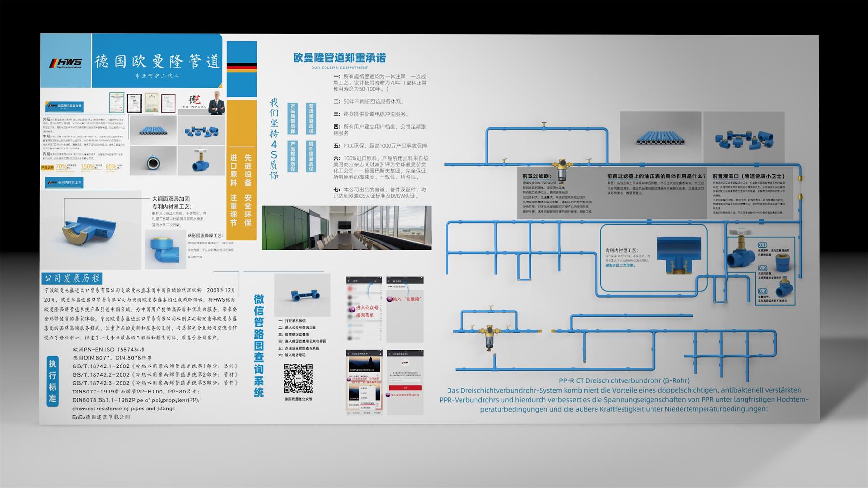Click the heading 公司发展历程

click(72, 278)
